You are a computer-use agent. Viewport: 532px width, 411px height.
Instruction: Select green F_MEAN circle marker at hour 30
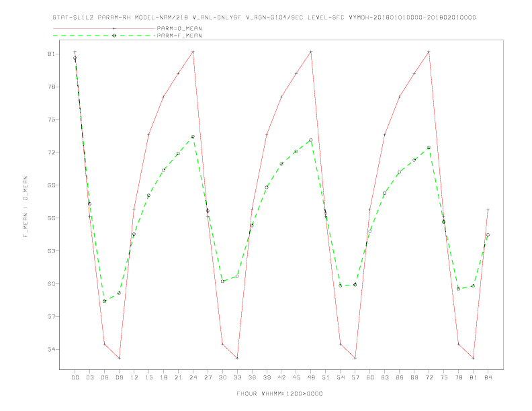(222, 281)
